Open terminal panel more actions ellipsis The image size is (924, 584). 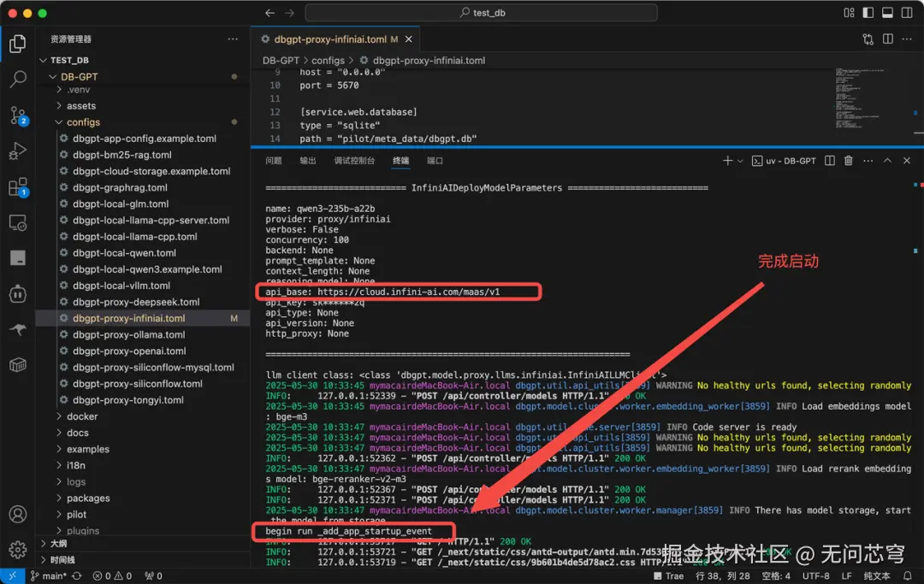[x=868, y=161]
